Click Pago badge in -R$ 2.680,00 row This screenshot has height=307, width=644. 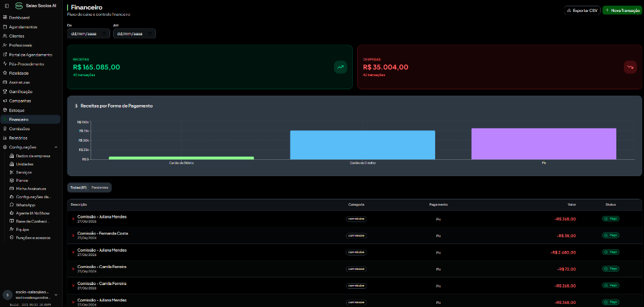610,252
